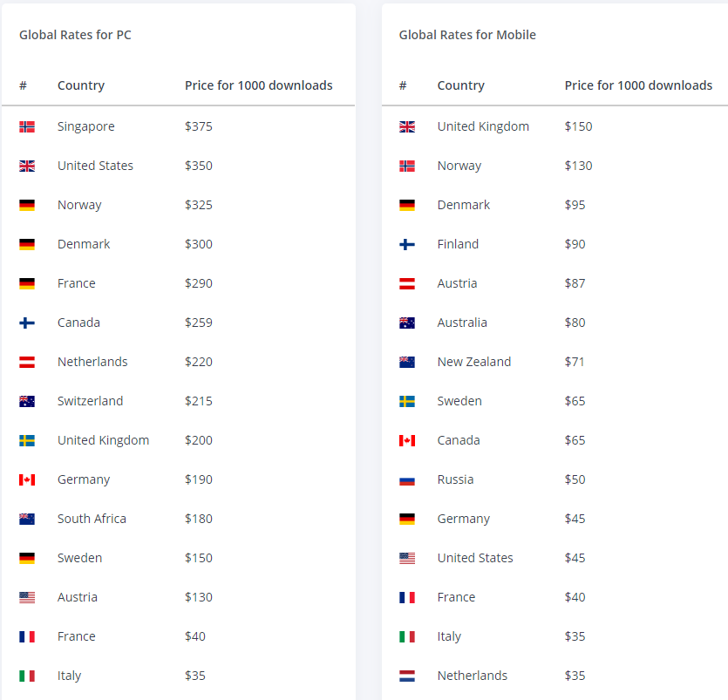Click the Country column header in PC table
This screenshot has width=728, height=700.
(x=81, y=85)
